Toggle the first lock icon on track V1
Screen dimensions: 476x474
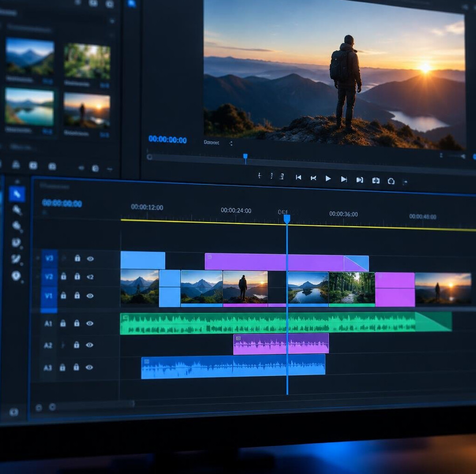click(x=63, y=295)
